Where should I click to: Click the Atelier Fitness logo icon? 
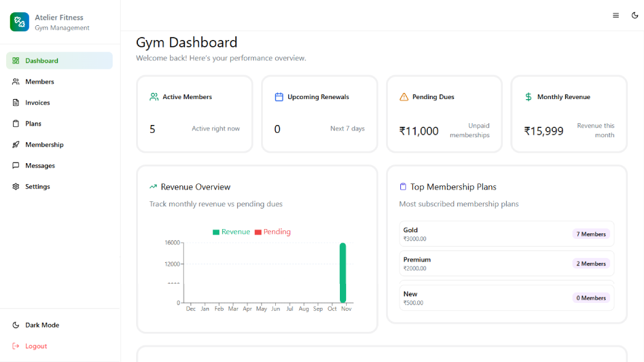(20, 22)
